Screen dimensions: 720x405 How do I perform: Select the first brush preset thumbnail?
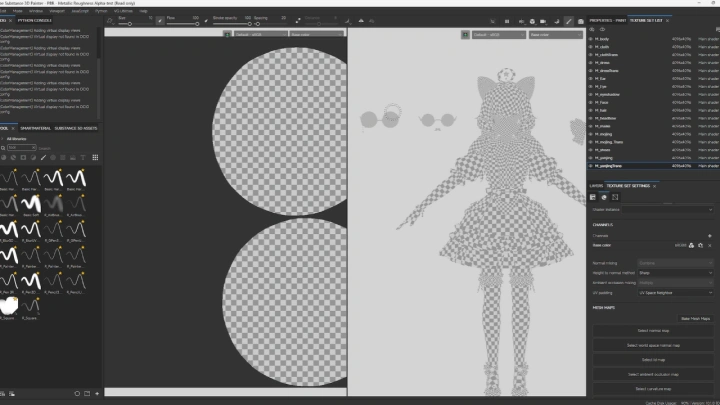pyautogui.click(x=9, y=178)
